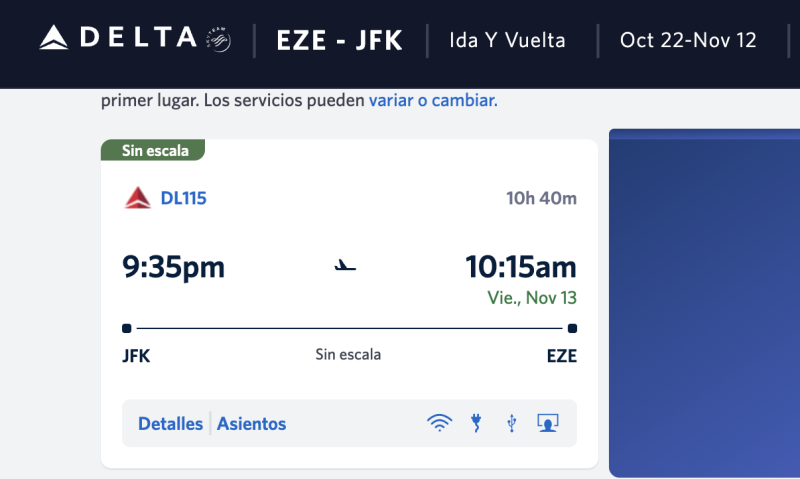
Task: Click the Delta logo in the header
Action: [118, 39]
